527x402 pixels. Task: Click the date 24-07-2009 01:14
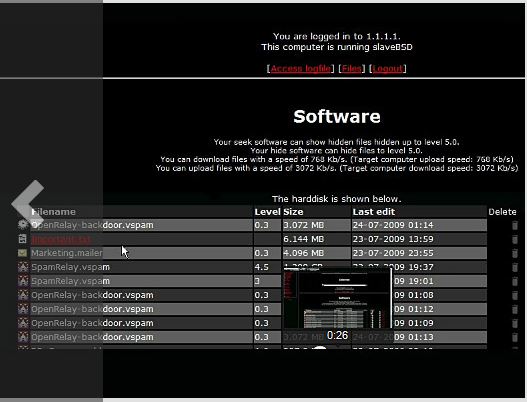393,225
